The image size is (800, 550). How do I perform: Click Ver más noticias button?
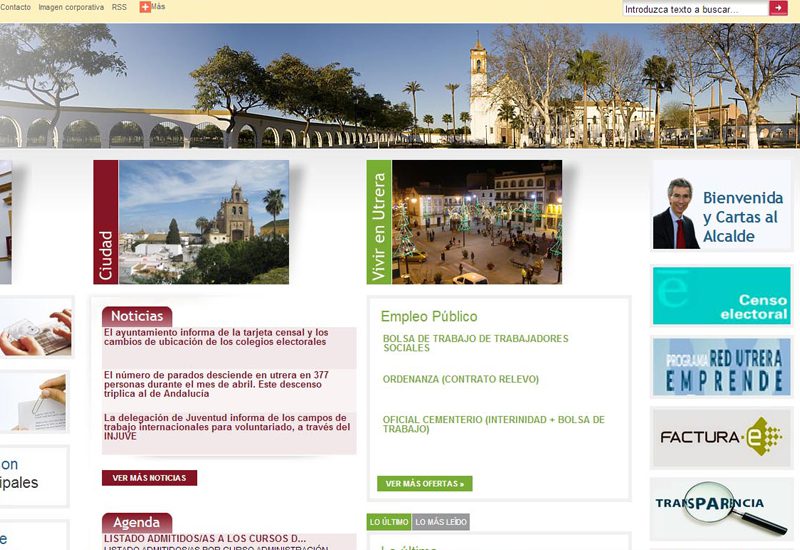pos(149,478)
